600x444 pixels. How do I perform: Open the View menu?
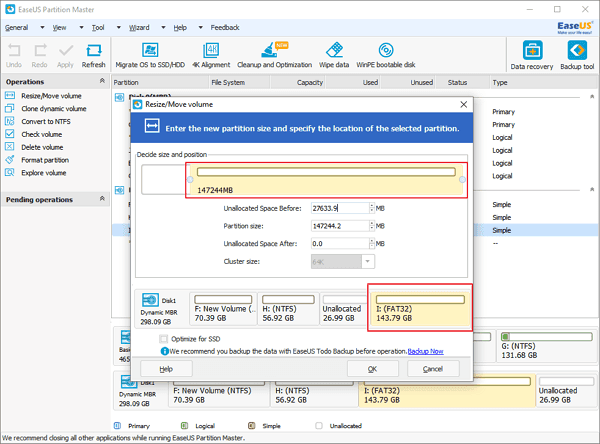[x=59, y=28]
